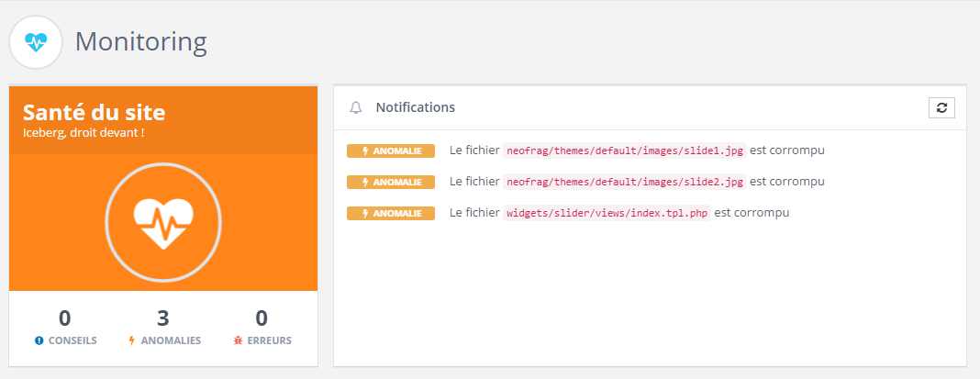Click the Erreurs counter showing 0

click(262, 318)
